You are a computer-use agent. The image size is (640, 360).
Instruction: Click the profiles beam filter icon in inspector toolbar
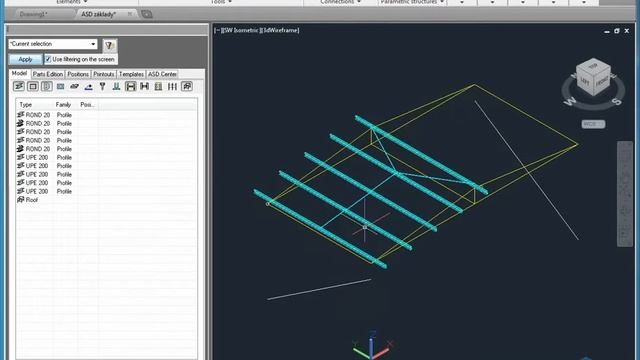(19, 86)
